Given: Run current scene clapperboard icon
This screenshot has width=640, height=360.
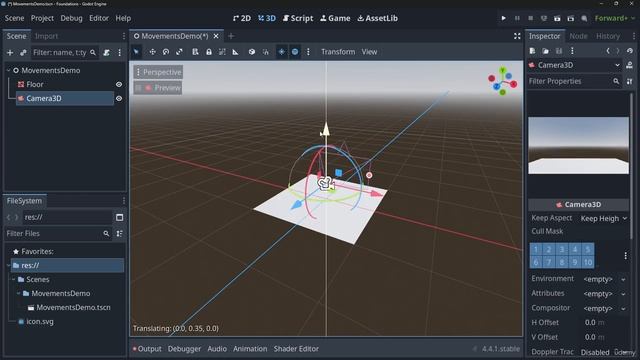Looking at the screenshot, I should tap(557, 18).
